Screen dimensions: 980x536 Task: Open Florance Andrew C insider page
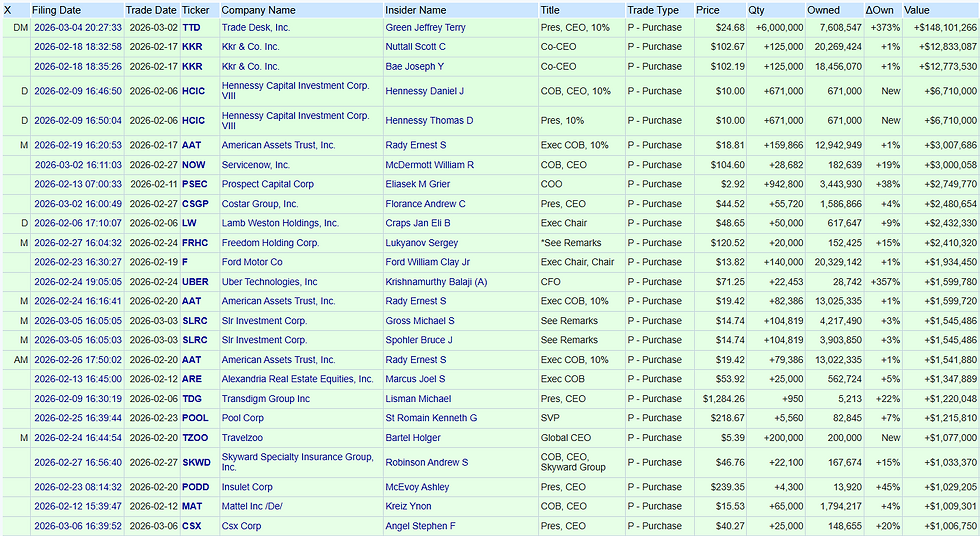pos(425,204)
